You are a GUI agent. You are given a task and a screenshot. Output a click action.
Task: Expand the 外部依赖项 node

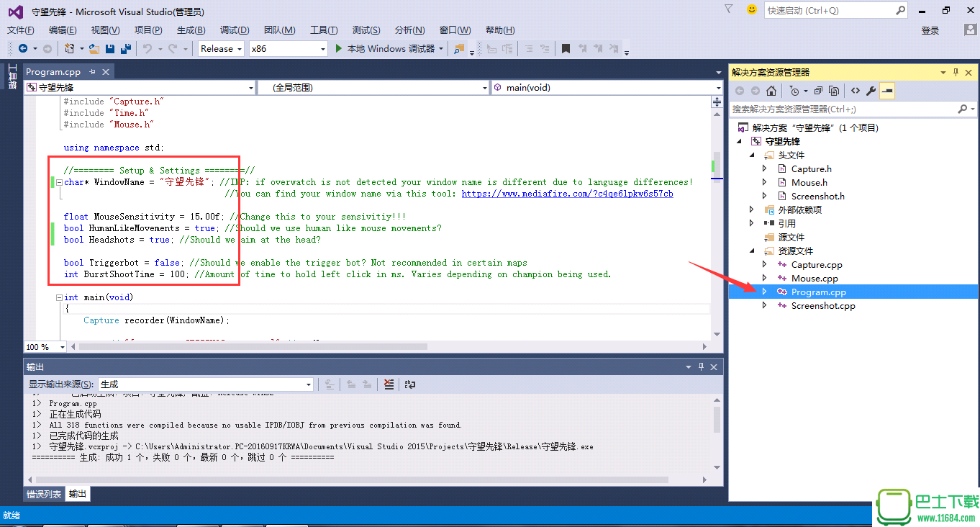pyautogui.click(x=752, y=210)
